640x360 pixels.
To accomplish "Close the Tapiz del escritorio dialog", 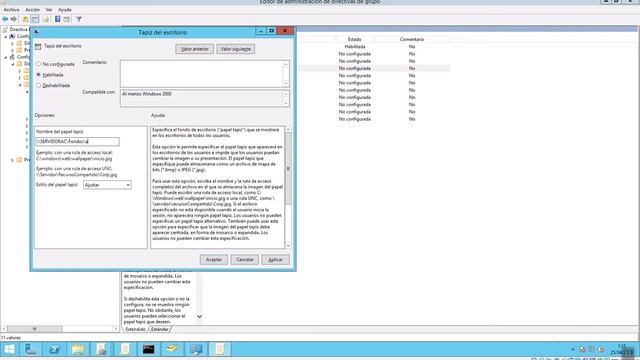I will [285, 31].
